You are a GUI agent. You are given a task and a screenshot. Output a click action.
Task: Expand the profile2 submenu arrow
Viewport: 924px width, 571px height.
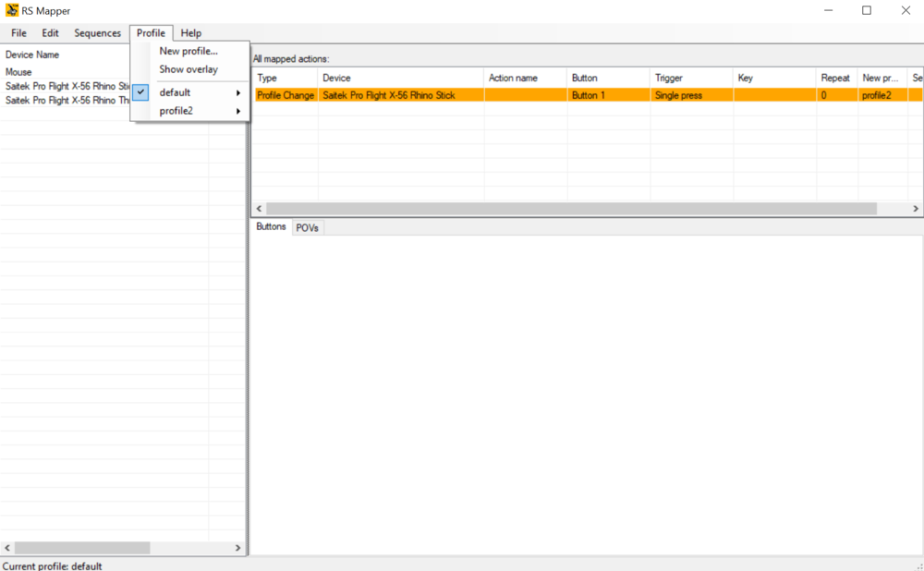[x=238, y=112]
